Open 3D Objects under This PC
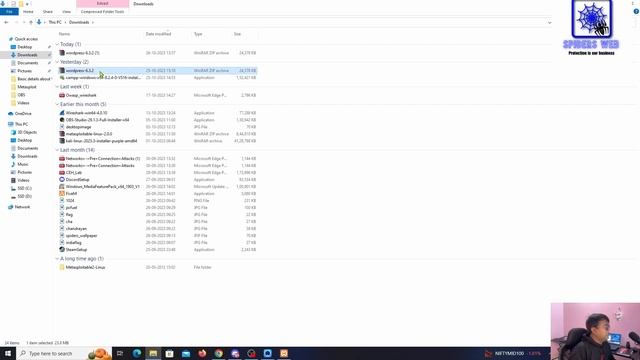 pyautogui.click(x=27, y=132)
